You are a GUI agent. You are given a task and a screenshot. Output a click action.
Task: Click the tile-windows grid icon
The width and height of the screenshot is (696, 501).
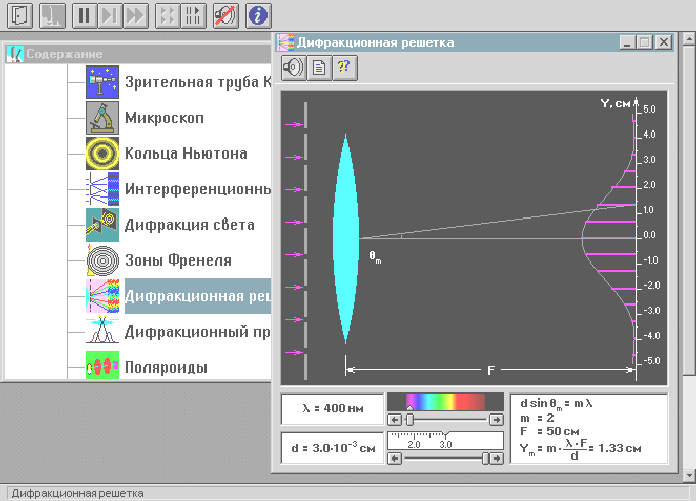coord(168,16)
